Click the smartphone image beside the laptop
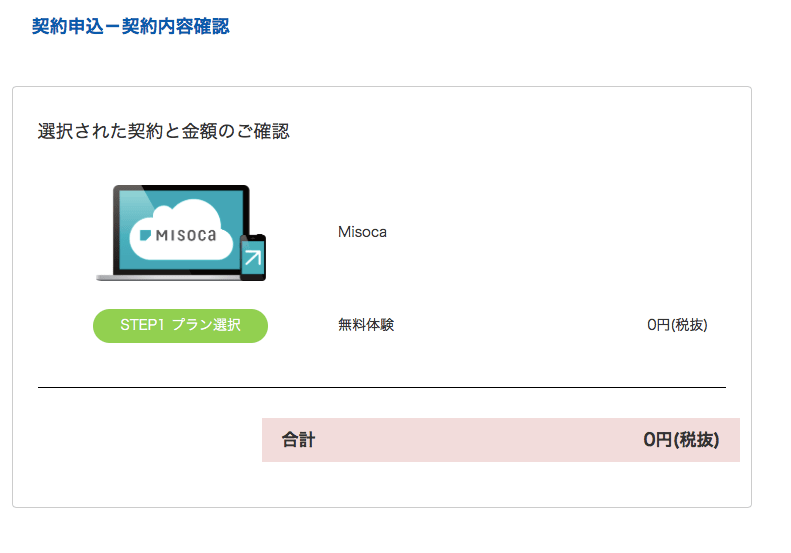The width and height of the screenshot is (791, 553). tap(253, 256)
